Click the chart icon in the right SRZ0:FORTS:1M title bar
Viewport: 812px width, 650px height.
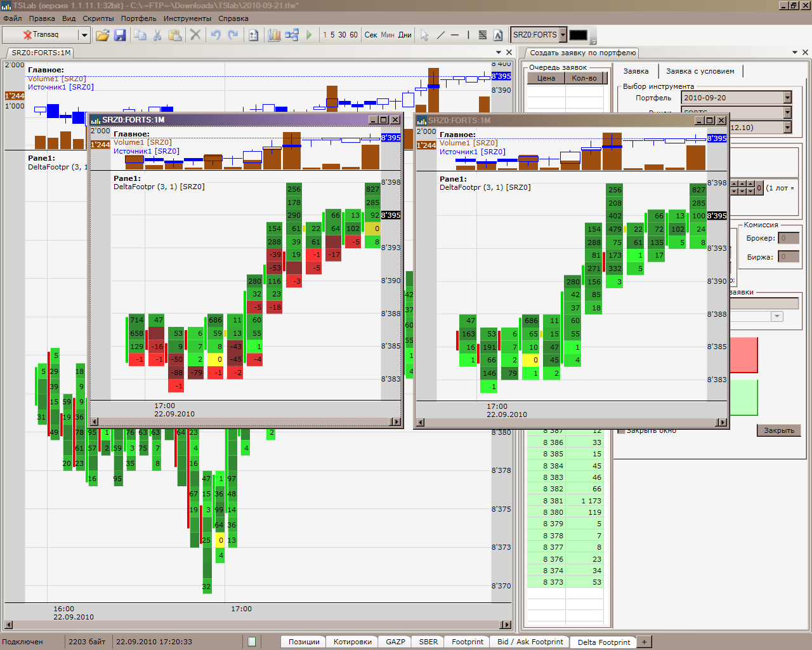[421, 121]
